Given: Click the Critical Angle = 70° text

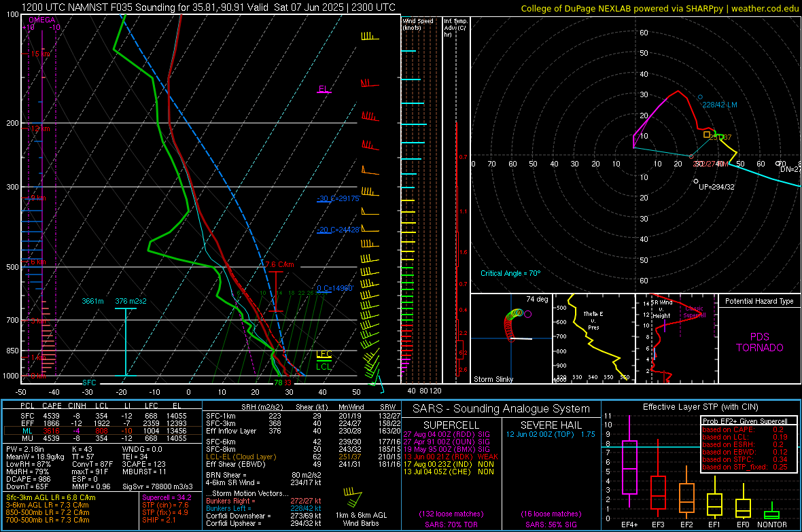Looking at the screenshot, I should tap(510, 274).
